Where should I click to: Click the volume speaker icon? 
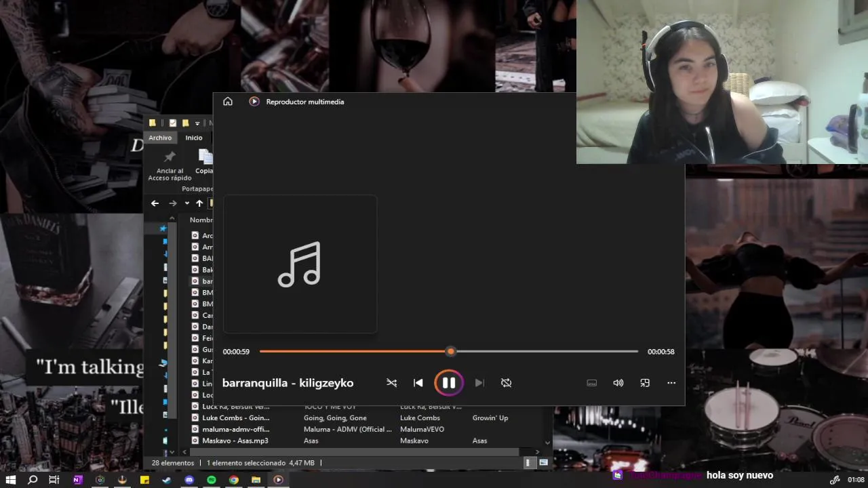[x=618, y=383]
